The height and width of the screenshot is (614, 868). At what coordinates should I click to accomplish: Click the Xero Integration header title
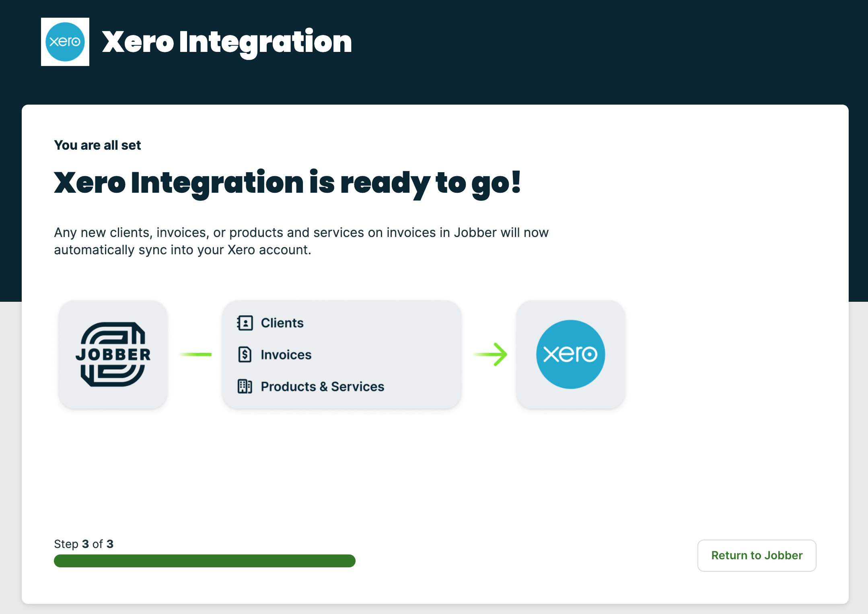tap(227, 42)
